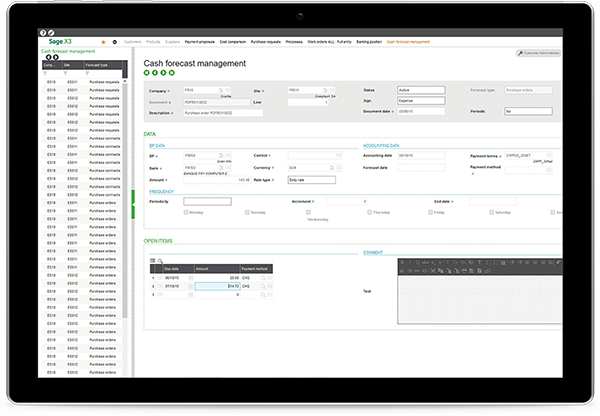The height and width of the screenshot is (416, 600).
Task: Click inside the comment Text area
Action: coord(480,300)
